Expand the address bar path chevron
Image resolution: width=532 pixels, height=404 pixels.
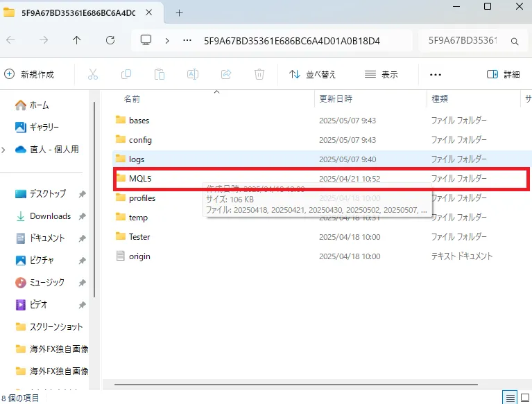167,41
